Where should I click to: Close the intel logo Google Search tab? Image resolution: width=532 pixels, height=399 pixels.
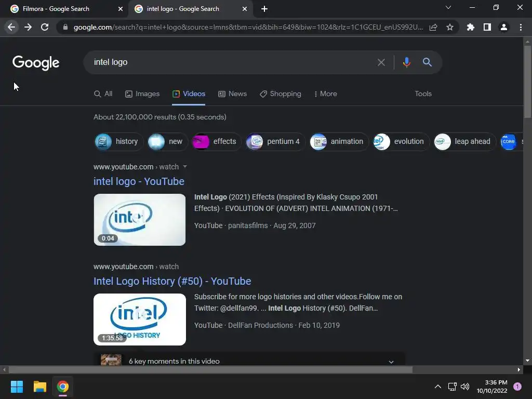pos(245,9)
